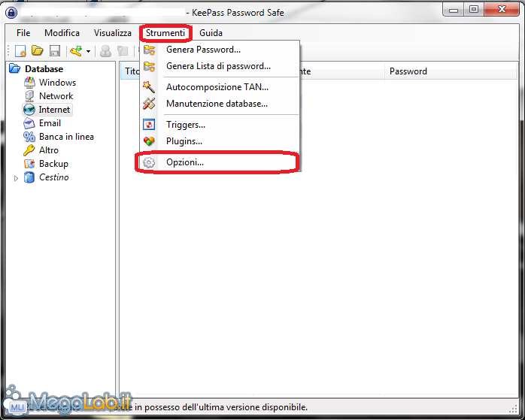This screenshot has height=420, width=525.
Task: Click the Triggers menu icon
Action: [149, 125]
